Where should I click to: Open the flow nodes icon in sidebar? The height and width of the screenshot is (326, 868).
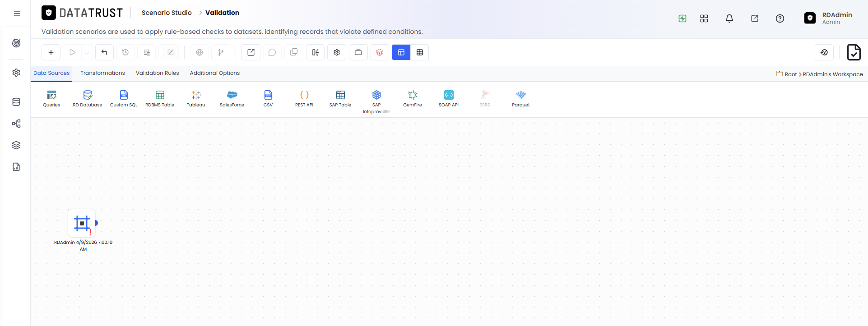(x=16, y=124)
